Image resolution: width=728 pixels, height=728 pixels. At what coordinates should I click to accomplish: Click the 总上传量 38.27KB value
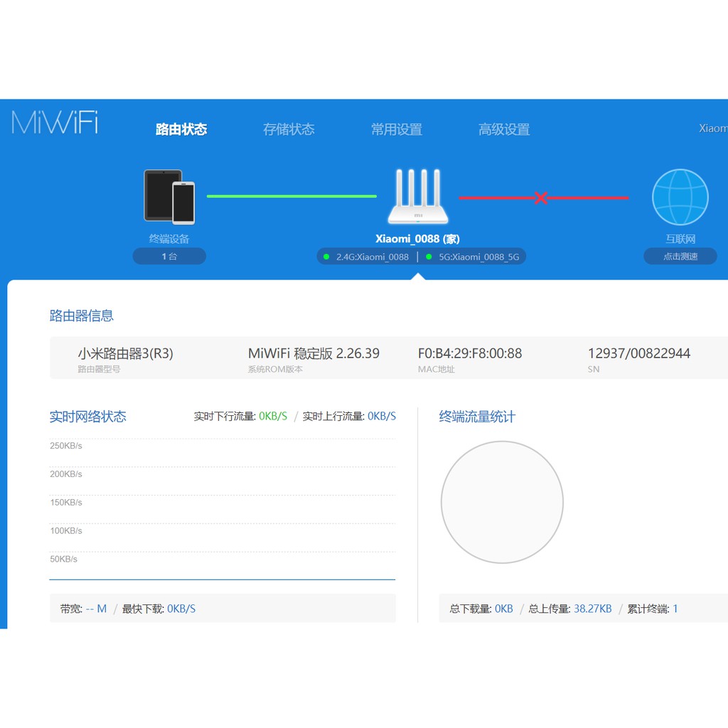click(592, 609)
